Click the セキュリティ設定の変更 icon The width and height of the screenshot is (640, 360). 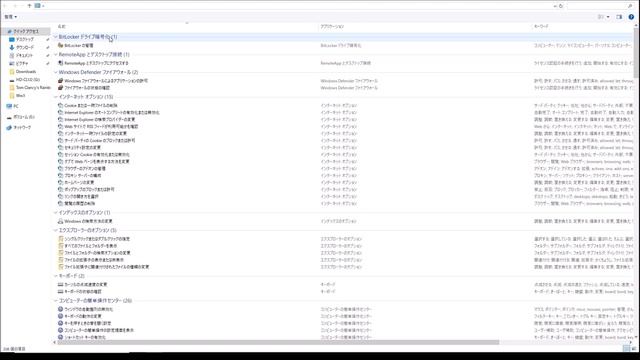tap(60, 147)
